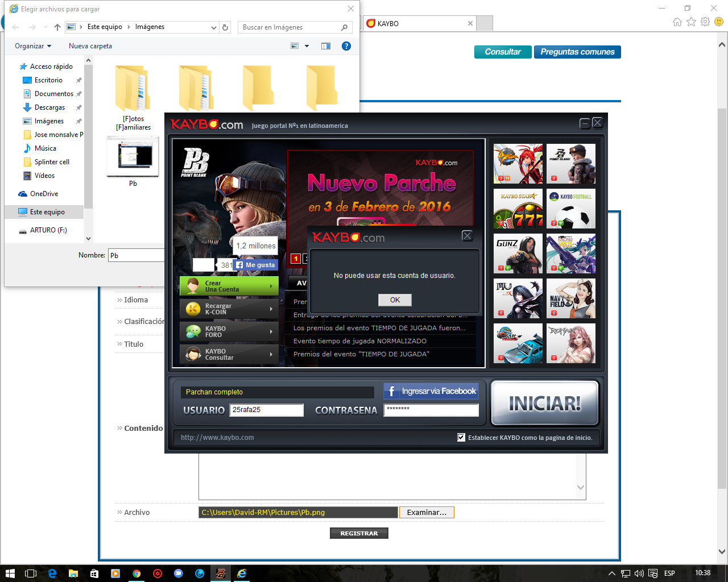Click Nueva carpeta in file dialog

[x=90, y=46]
